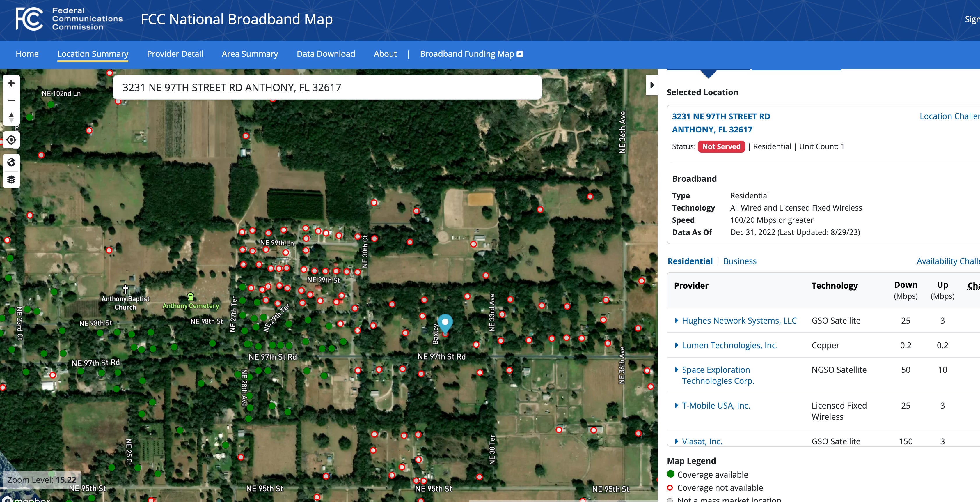Expand T-Mobile USA provider row arrow
The image size is (980, 502).
pyautogui.click(x=677, y=405)
